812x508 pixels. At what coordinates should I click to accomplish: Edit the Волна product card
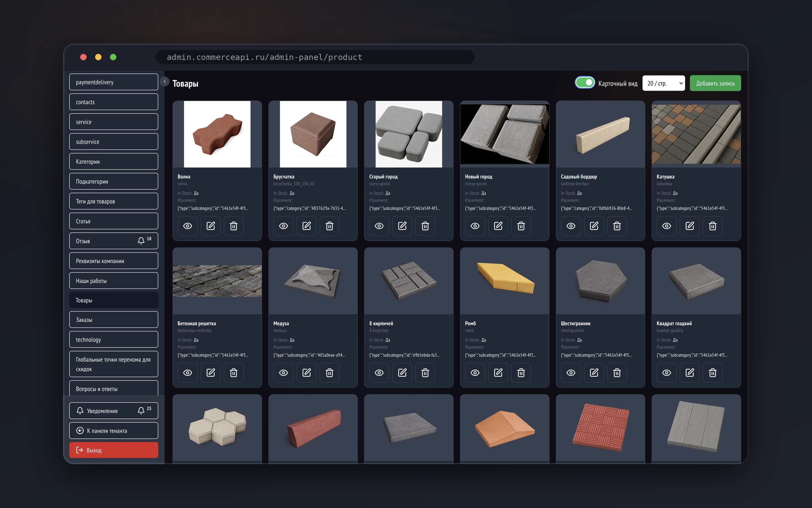(210, 226)
